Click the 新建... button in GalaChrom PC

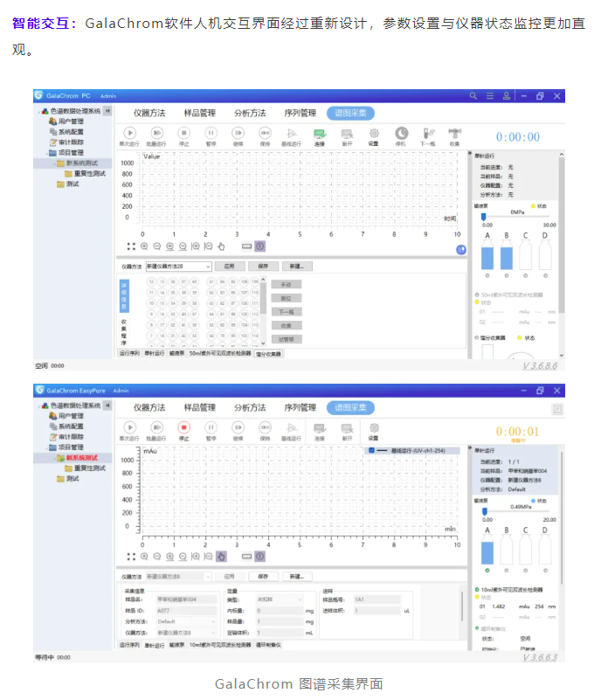[x=297, y=267]
